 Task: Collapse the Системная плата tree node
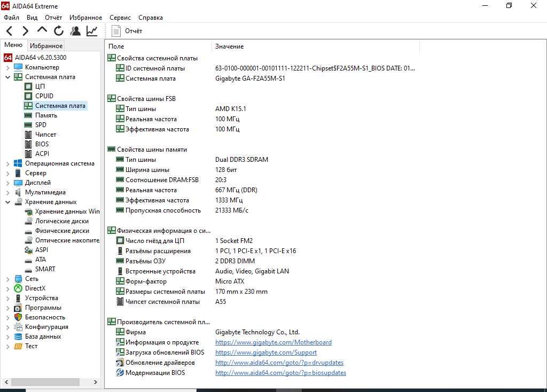point(7,77)
